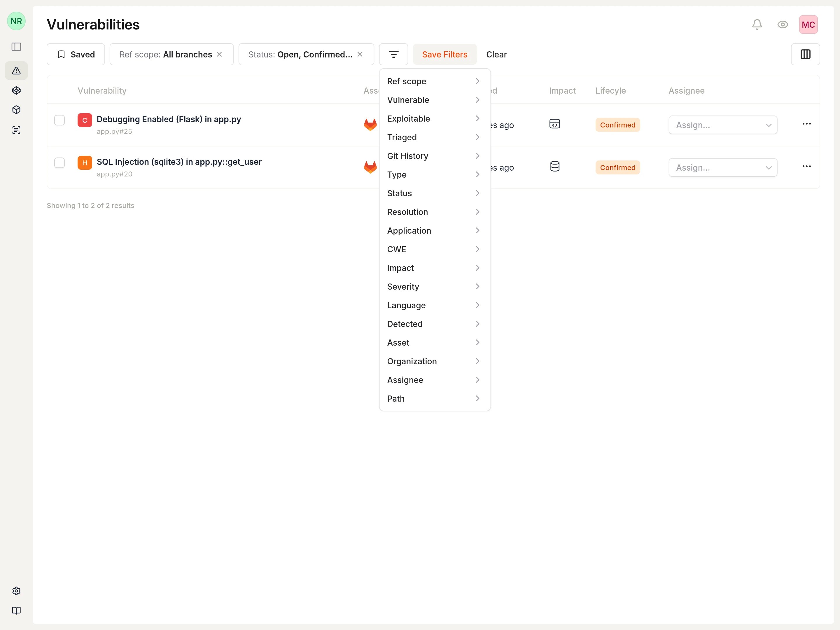Expand the Assignee filter submenu
This screenshot has height=630, width=840.
click(435, 380)
